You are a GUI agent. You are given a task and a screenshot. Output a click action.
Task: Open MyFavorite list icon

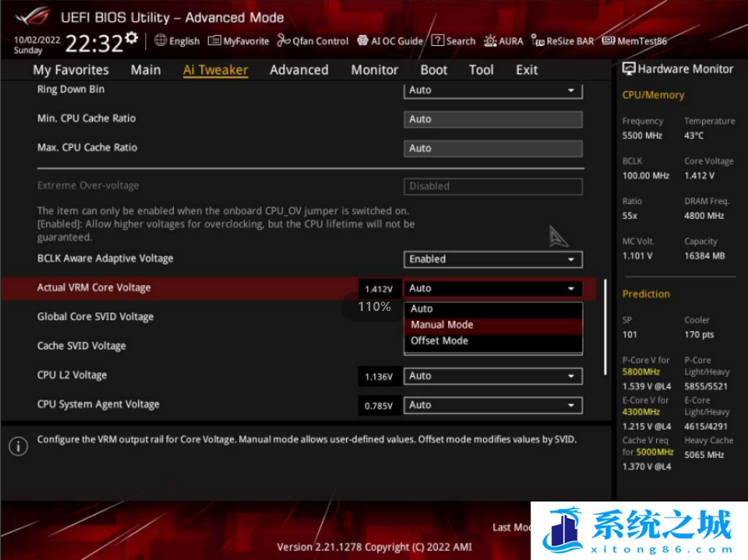pos(214,41)
